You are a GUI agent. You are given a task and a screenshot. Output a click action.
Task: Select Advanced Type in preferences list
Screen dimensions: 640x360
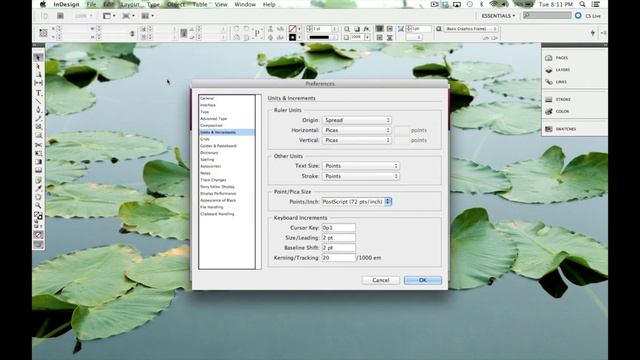pos(213,119)
